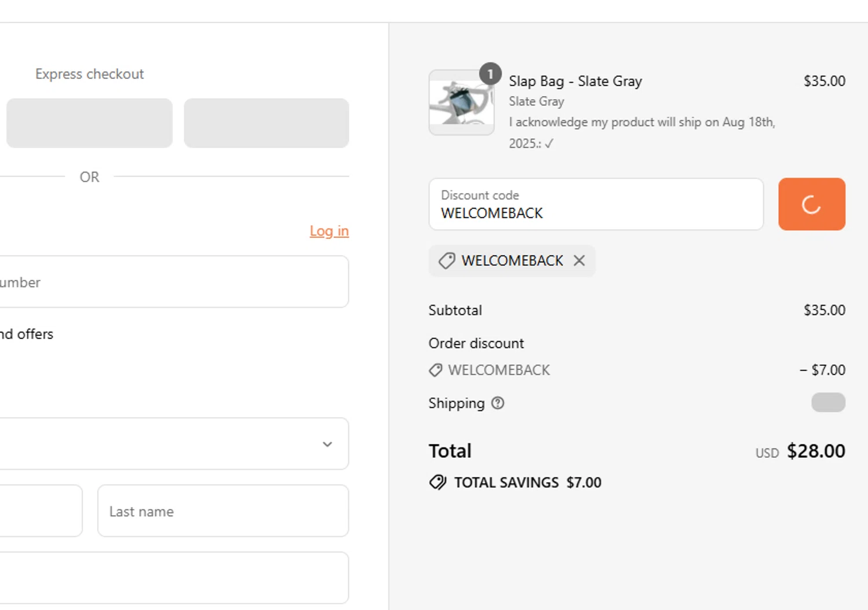Click the phone number input field
Image resolution: width=868 pixels, height=610 pixels.
click(x=174, y=282)
